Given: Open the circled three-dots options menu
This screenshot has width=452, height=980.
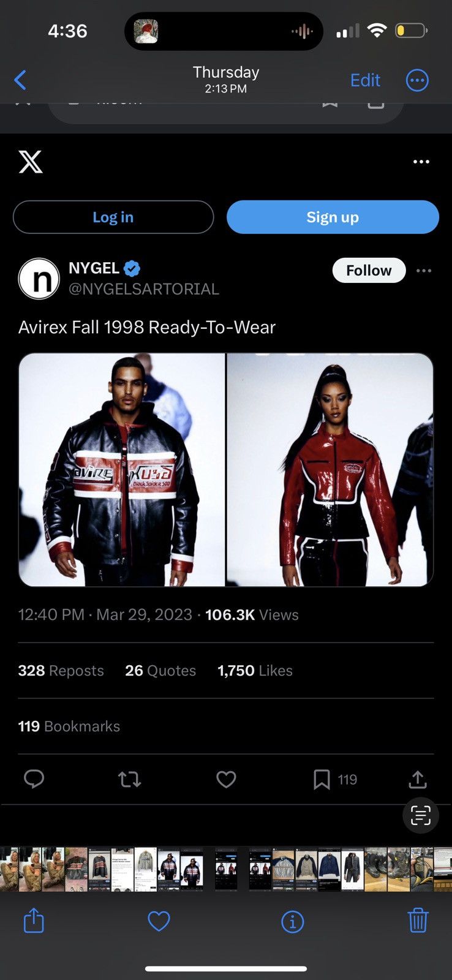Looking at the screenshot, I should tap(417, 80).
